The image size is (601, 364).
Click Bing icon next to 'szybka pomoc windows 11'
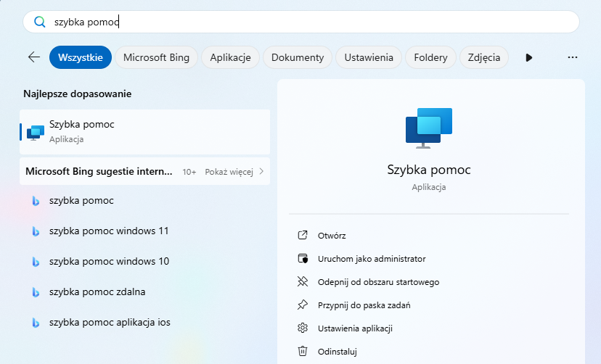coord(36,231)
